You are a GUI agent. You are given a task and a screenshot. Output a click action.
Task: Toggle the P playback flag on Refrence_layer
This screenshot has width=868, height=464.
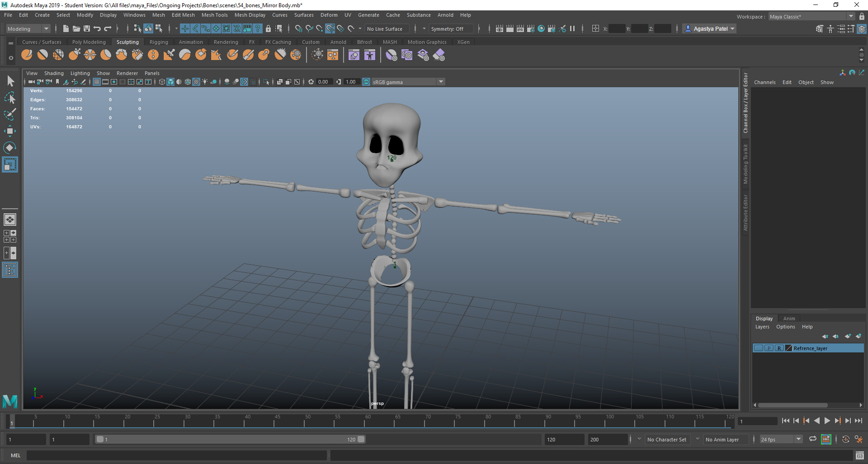pyautogui.click(x=769, y=348)
